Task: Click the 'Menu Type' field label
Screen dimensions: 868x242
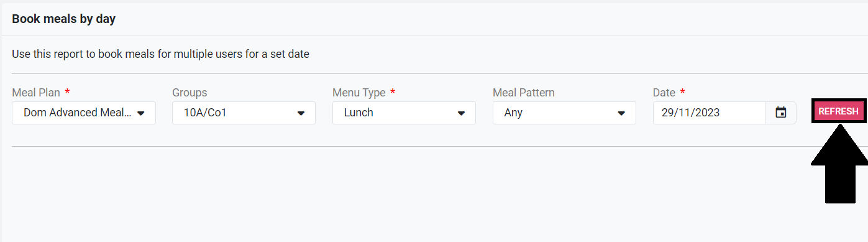Action: [x=359, y=93]
